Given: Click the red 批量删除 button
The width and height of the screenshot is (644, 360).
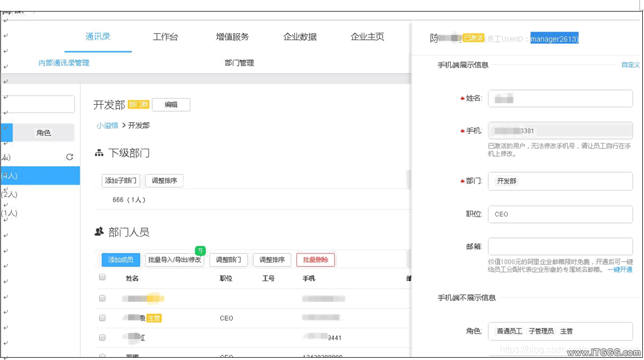Looking at the screenshot, I should point(315,260).
